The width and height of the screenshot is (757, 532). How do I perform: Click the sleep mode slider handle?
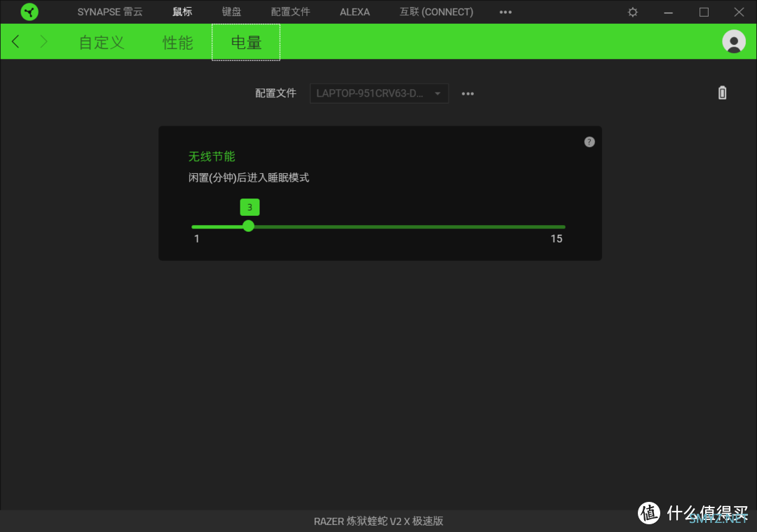point(248,226)
